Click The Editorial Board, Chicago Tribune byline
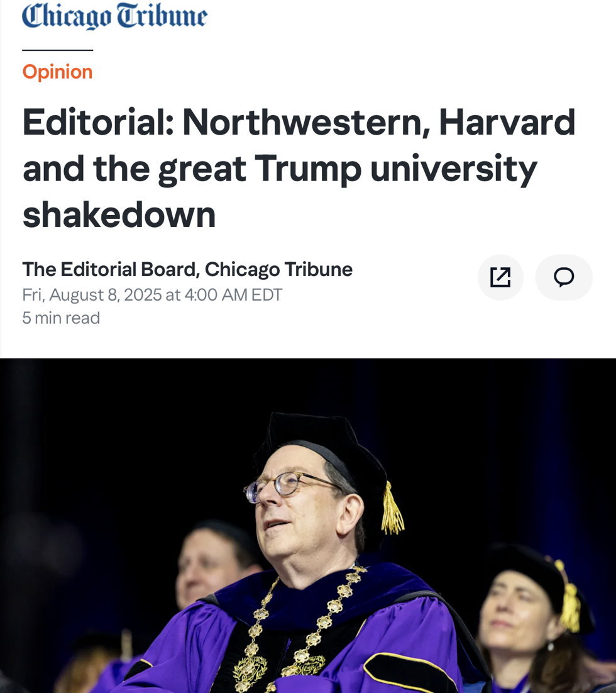616x693 pixels. [x=187, y=269]
